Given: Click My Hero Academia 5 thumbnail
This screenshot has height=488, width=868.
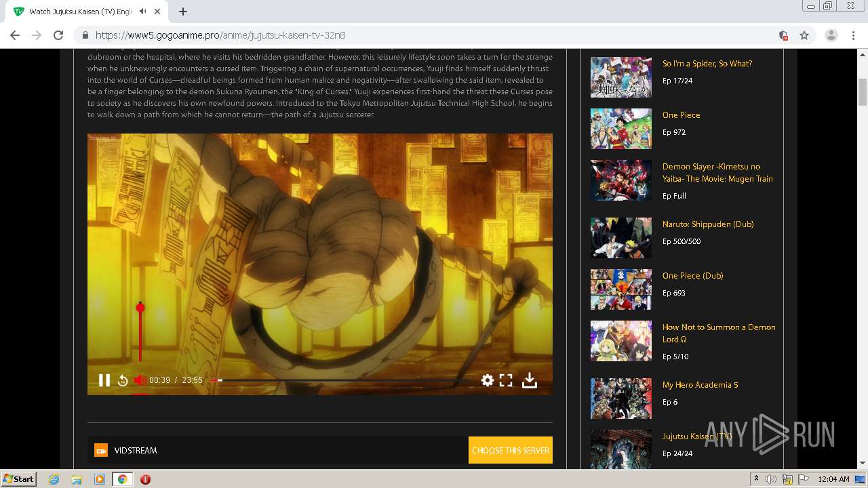Looking at the screenshot, I should (x=620, y=399).
